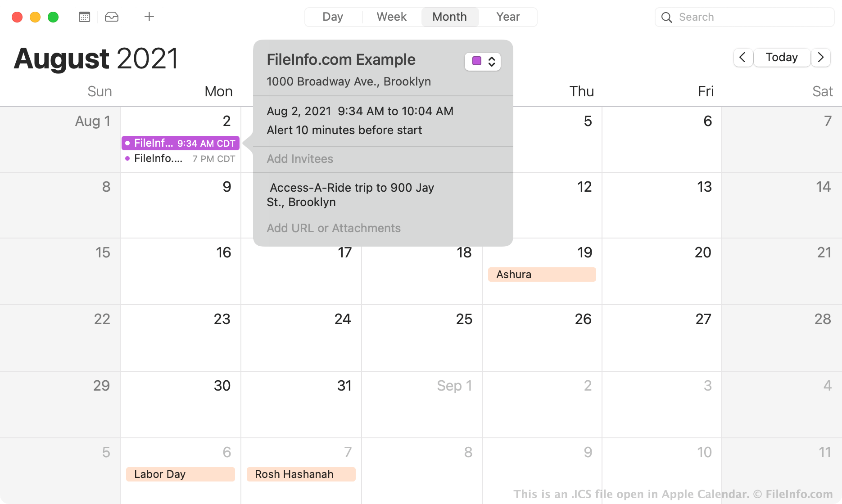Click the green fullscreen window button

pos(53,17)
